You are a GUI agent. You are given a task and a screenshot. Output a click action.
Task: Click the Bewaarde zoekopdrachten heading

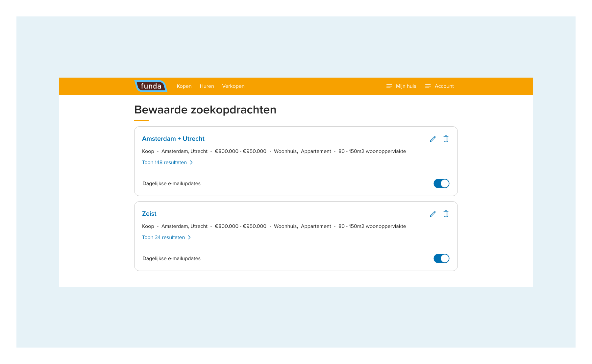click(205, 110)
